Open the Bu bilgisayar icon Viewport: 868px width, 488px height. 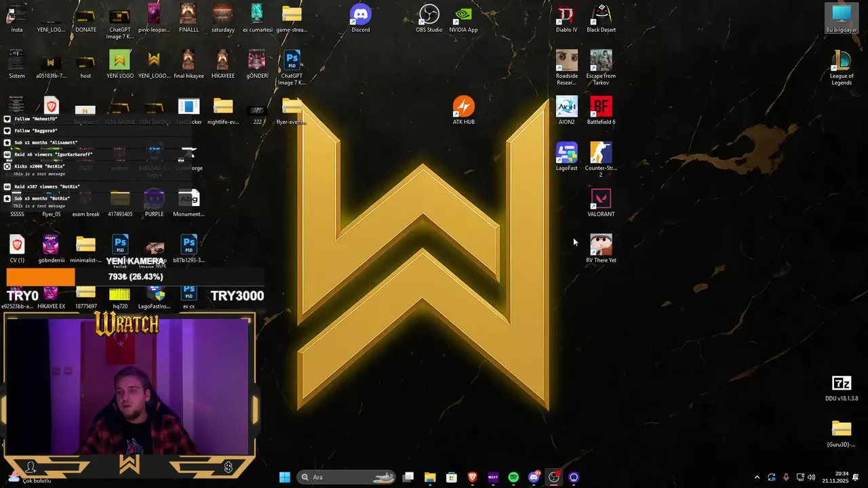coord(842,18)
